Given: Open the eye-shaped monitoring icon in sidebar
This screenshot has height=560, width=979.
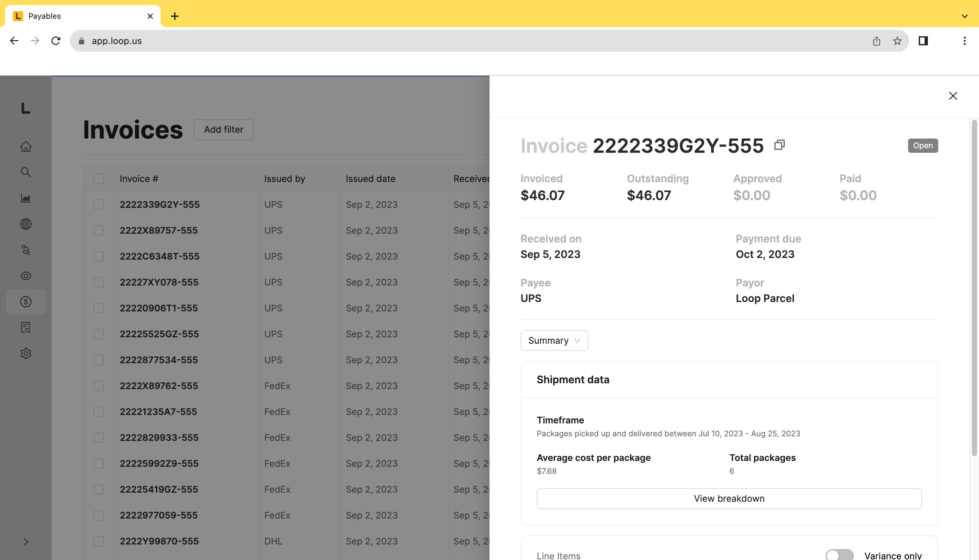Looking at the screenshot, I should (25, 276).
